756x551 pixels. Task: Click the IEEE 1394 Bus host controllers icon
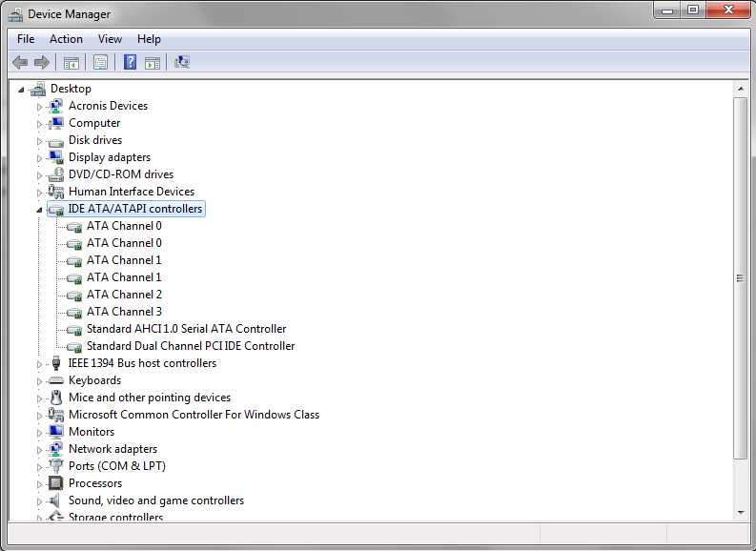(x=56, y=363)
